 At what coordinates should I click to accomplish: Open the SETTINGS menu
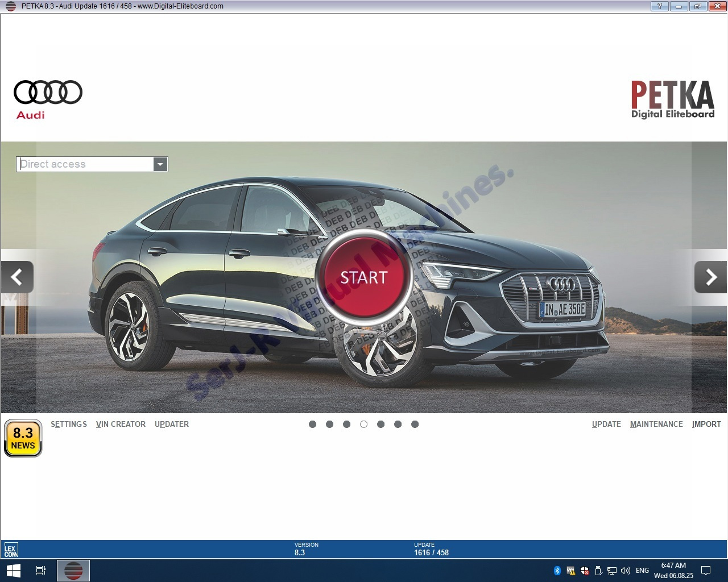pos(69,425)
